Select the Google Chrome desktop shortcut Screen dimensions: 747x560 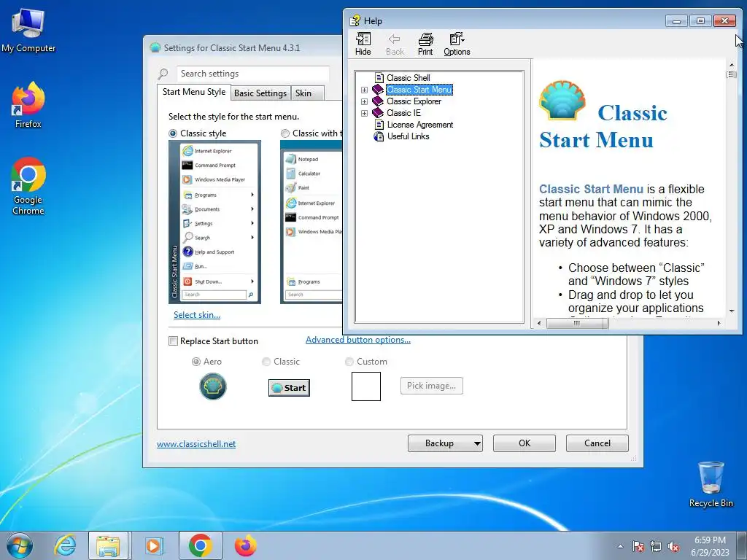tap(28, 186)
